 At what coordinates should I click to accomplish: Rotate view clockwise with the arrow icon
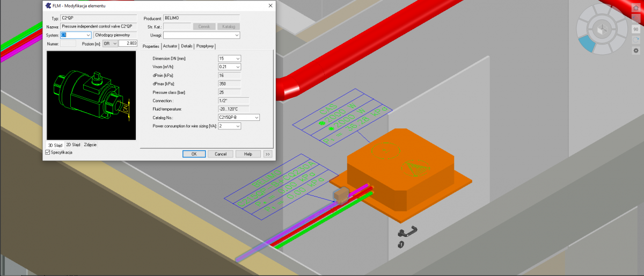tap(635, 40)
